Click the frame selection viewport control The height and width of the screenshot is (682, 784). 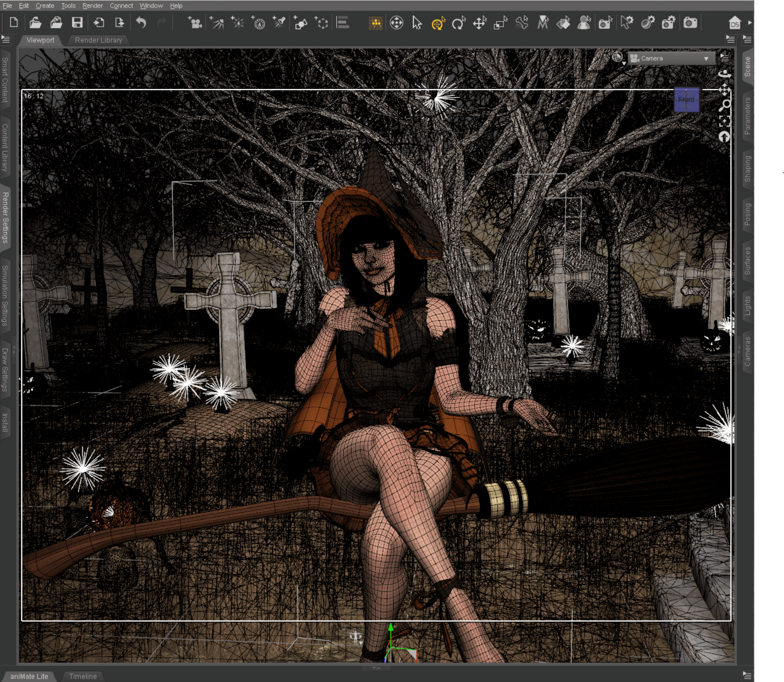pos(725,122)
